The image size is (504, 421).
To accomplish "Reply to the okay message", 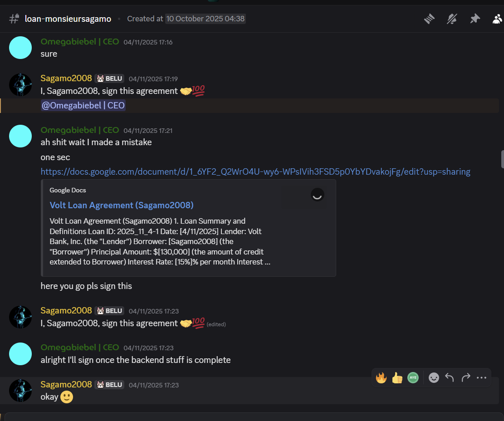I will [x=450, y=377].
